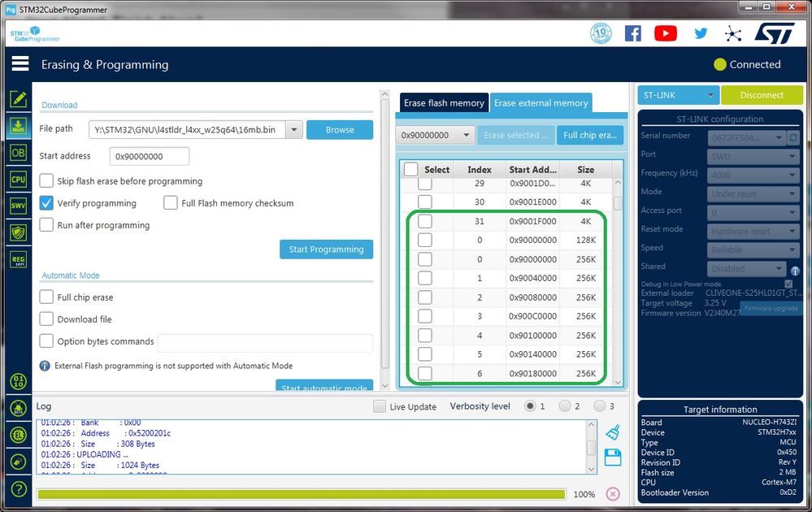812x512 pixels.
Task: Open the CPU panel icon
Action: point(18,179)
